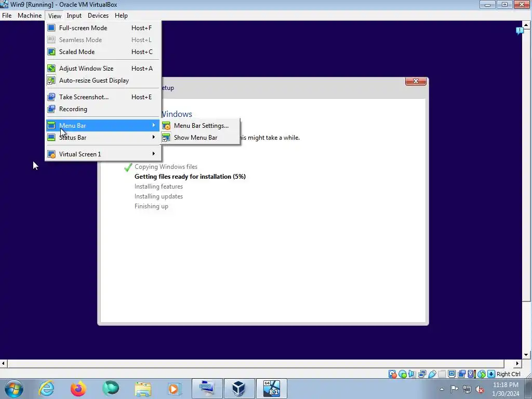Image resolution: width=532 pixels, height=399 pixels.
Task: Click 'Getting files ready for installation (5%)'
Action: [x=190, y=177]
